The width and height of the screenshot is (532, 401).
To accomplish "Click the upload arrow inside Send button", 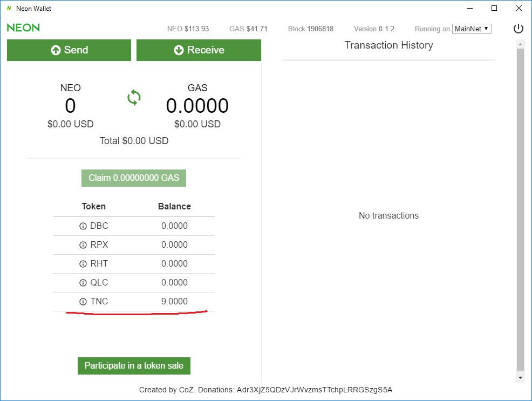I will (56, 50).
